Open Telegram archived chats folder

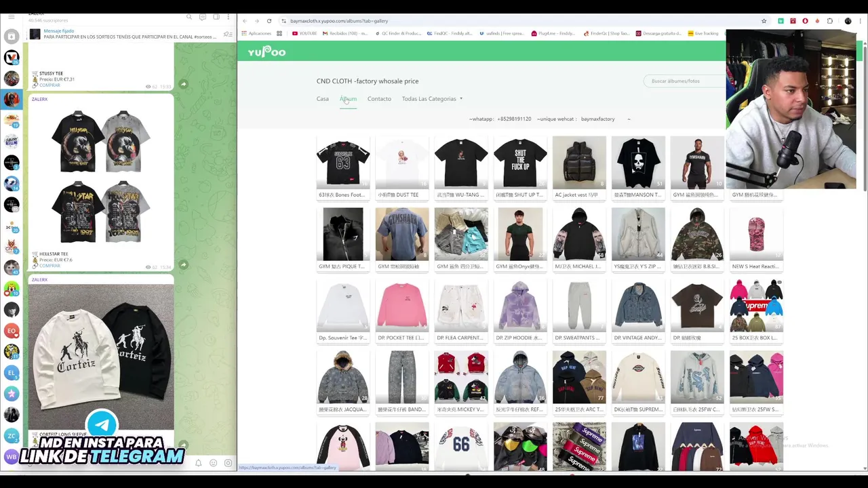click(11, 37)
